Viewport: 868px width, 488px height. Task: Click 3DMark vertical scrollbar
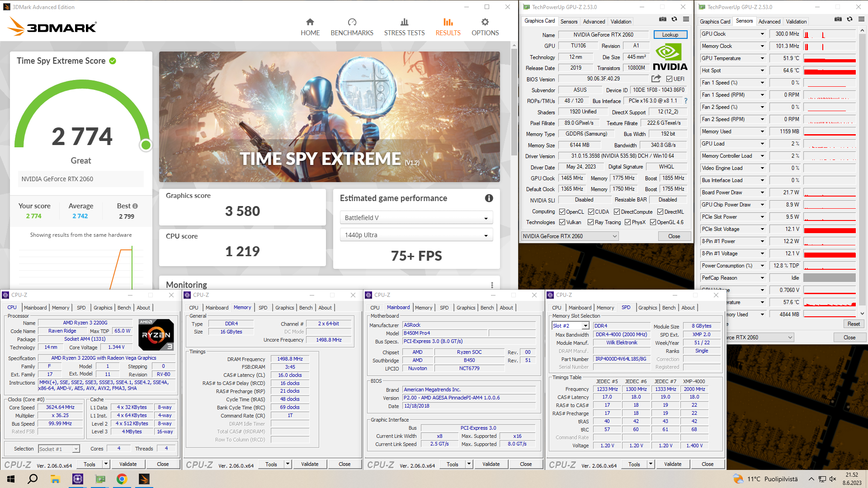[514, 102]
